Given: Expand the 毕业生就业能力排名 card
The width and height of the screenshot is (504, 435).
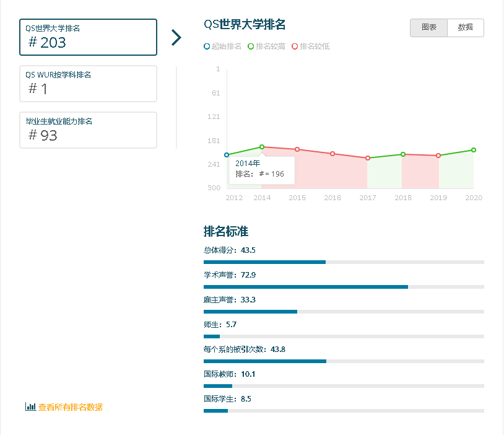Looking at the screenshot, I should click(x=88, y=130).
